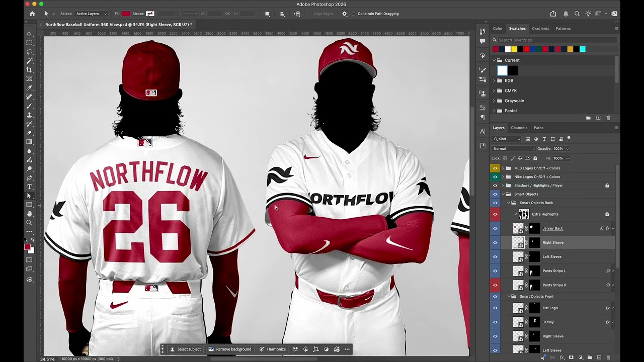Open the Active Layers select dropdown
644x362 pixels.
[91, 14]
